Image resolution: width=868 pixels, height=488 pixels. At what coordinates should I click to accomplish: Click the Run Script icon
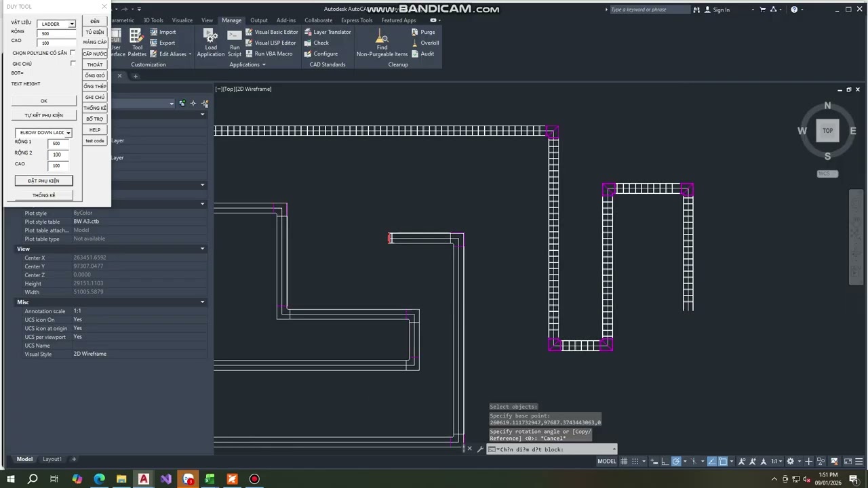coord(235,42)
